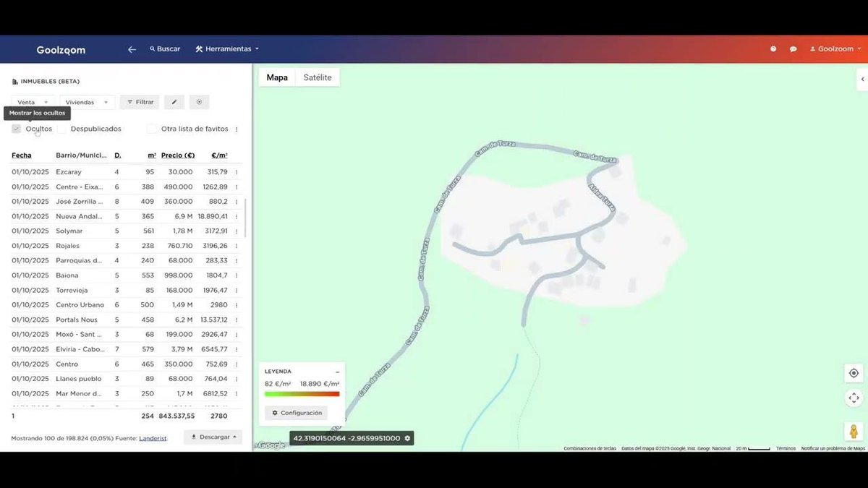Open row menu for Ezcaray listing
The image size is (868, 488).
point(237,172)
